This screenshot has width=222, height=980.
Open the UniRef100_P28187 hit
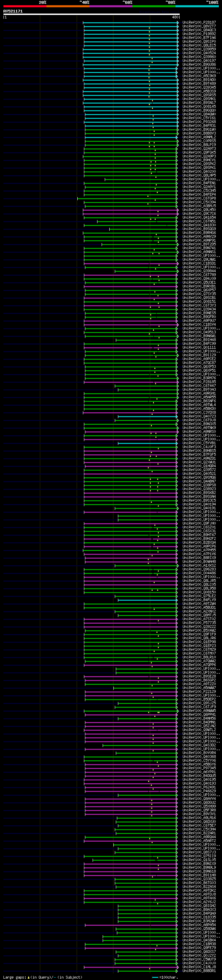199,23
